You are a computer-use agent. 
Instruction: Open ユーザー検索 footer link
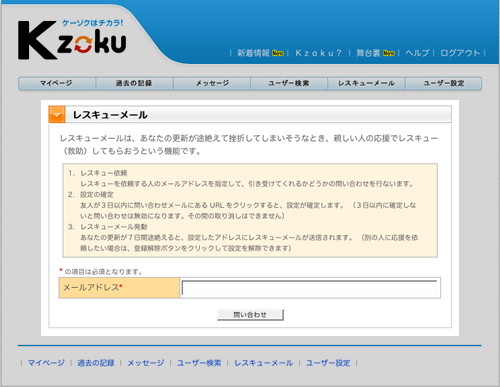(x=199, y=363)
